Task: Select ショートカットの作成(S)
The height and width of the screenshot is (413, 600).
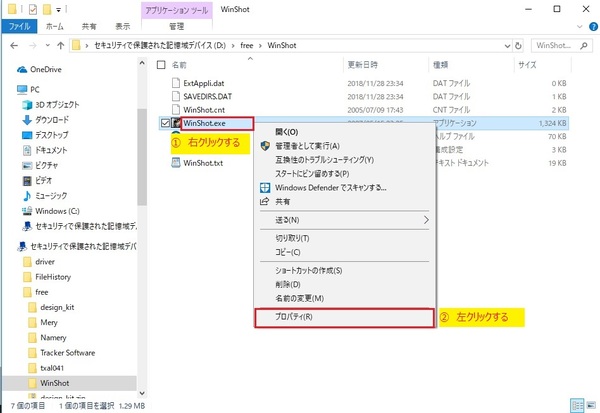Action: [x=344, y=271]
